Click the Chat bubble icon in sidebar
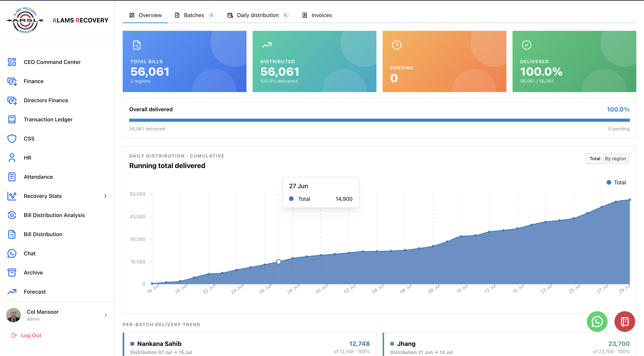The width and height of the screenshot is (644, 356). click(x=12, y=253)
